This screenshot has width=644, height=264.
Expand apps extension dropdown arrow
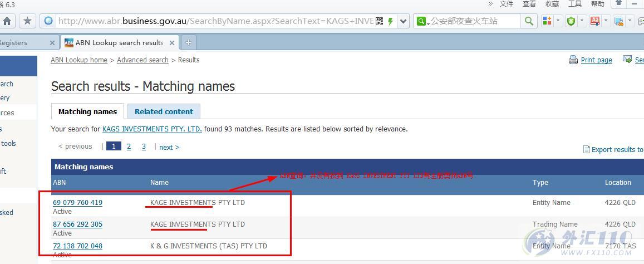point(558,21)
